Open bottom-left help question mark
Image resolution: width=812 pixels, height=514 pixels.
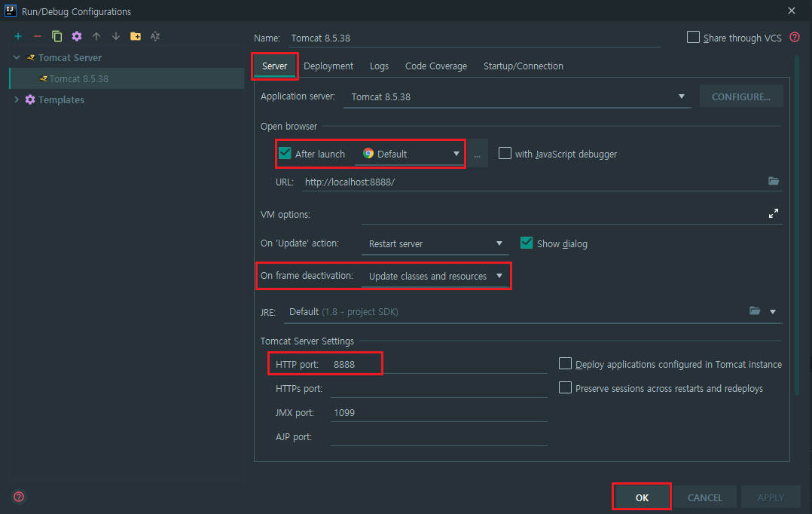coord(19,497)
